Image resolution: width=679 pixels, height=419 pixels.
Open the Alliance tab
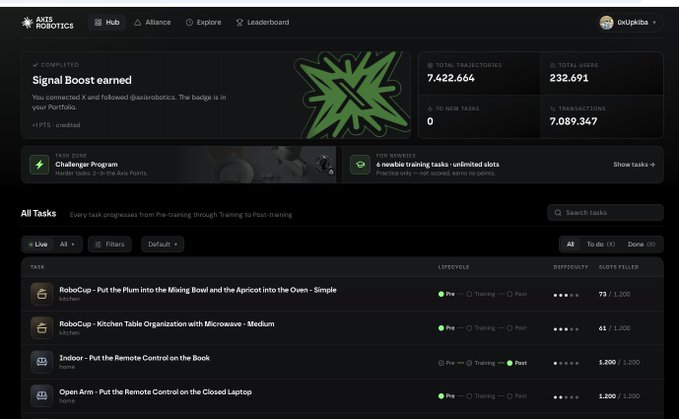click(152, 23)
